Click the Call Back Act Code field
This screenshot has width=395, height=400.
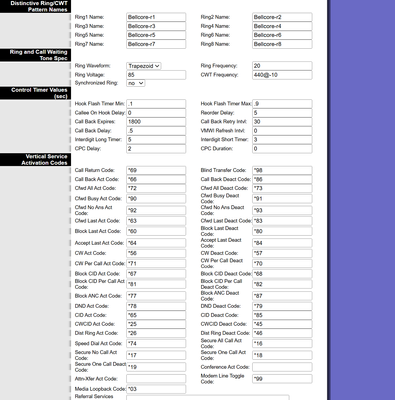[x=156, y=179]
